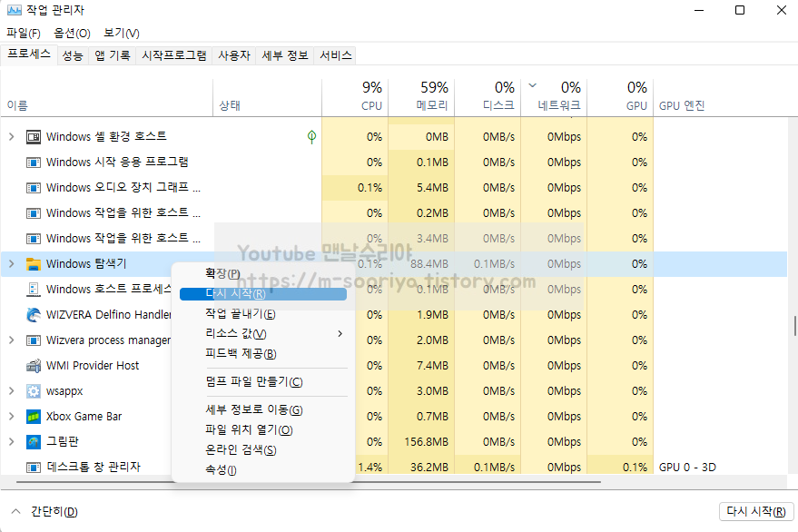Expand the Windows 셸 환경 호스트 row

point(11,136)
